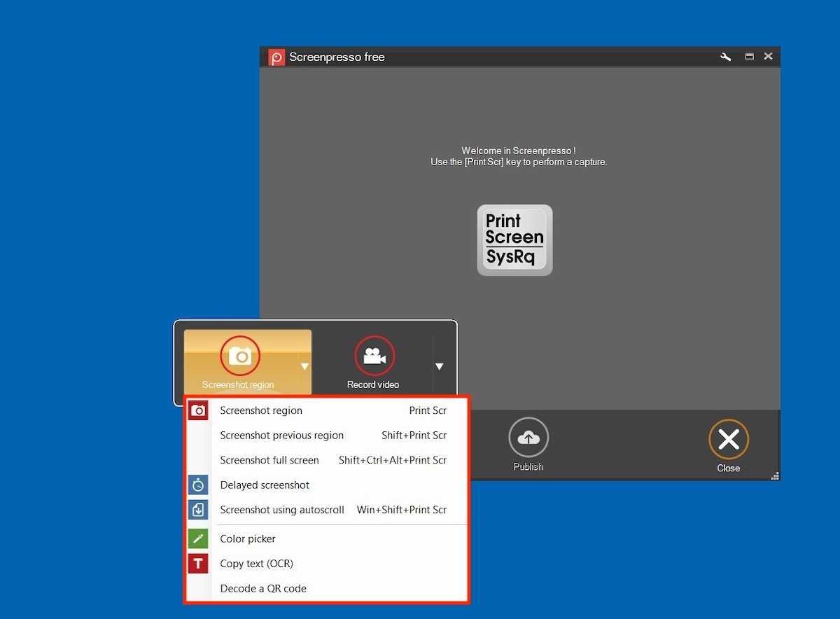Click the Screenshot region camera icon button
840x619 pixels.
click(x=240, y=356)
